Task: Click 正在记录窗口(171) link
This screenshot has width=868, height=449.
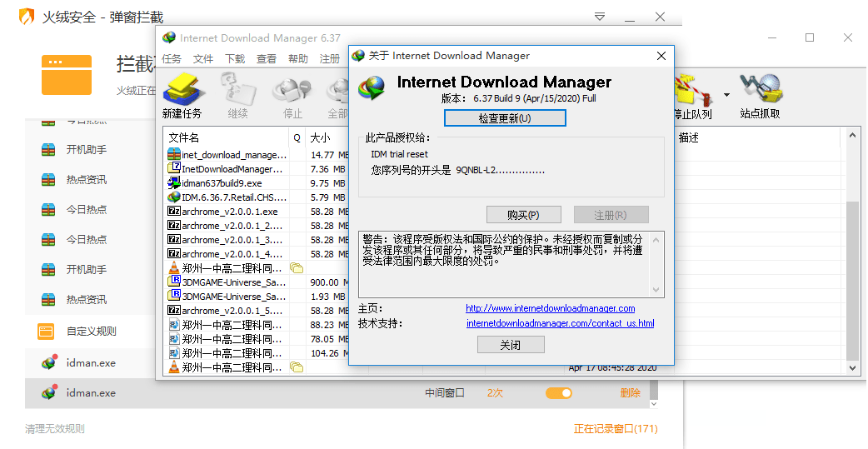Action: 616,428
